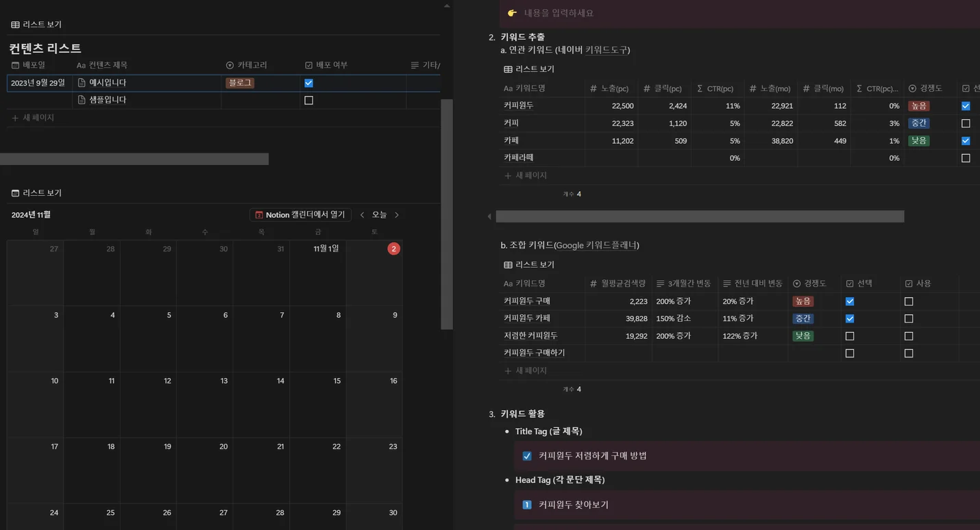Click blue number 1 icon before 커피원두 찾아보기
This screenshot has width=980, height=530.
pos(527,505)
